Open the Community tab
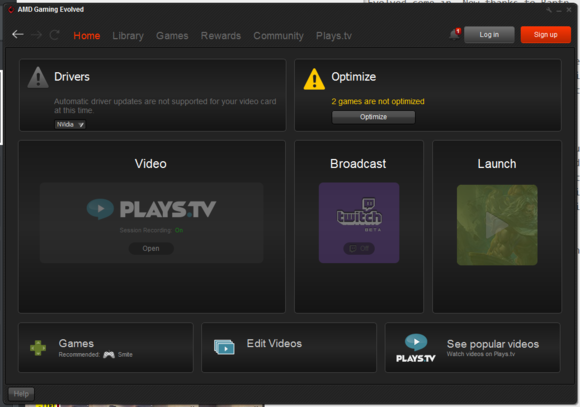 point(278,36)
